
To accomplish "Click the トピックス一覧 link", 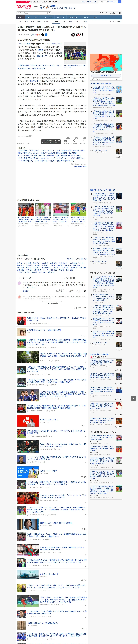I will pos(115,21).
